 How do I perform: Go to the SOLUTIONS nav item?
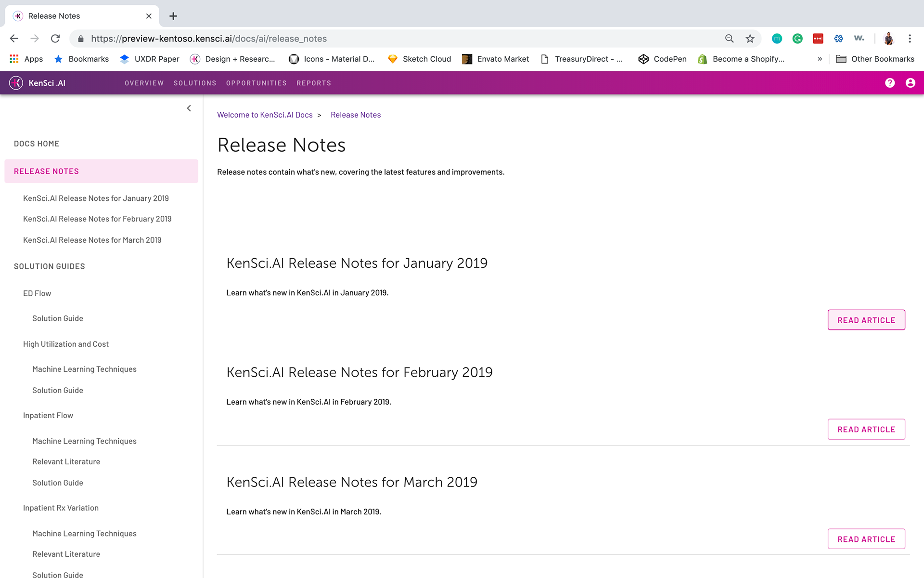point(195,83)
